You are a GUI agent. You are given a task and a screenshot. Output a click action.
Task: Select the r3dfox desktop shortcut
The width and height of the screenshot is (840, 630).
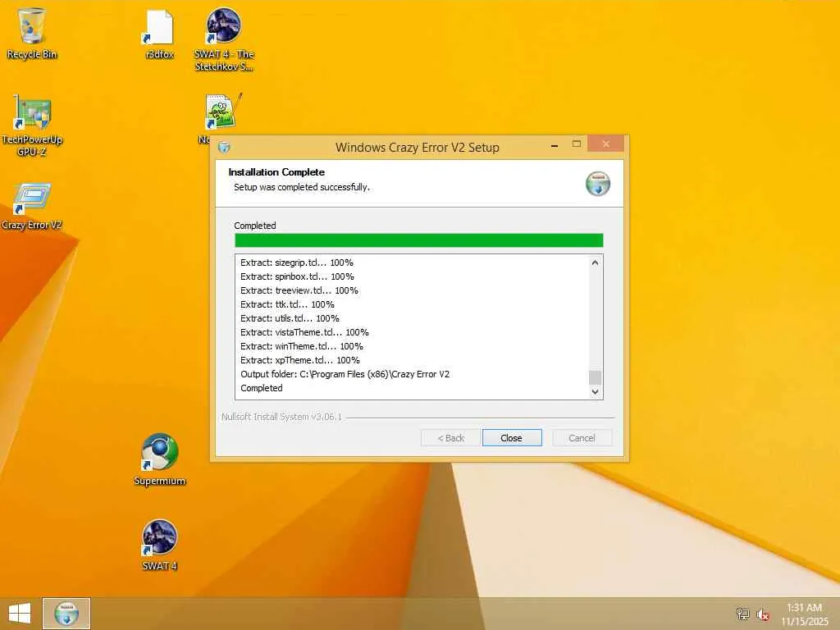[160, 34]
